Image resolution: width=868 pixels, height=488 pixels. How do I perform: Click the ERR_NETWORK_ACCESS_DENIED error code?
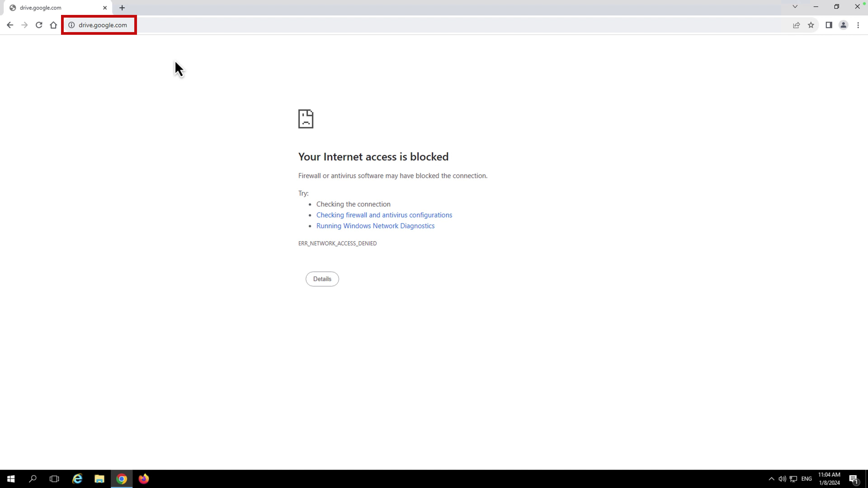tap(337, 244)
